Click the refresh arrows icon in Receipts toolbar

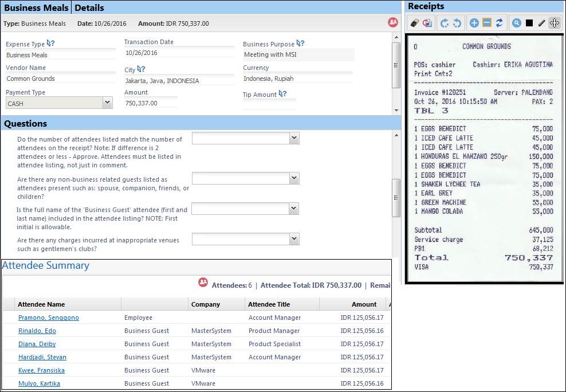[x=499, y=23]
